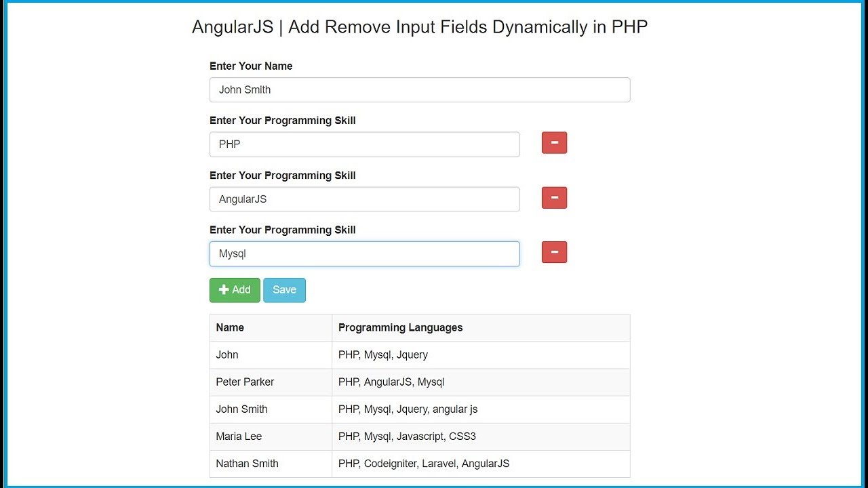
Task: Click the PHP skill input field
Action: [x=364, y=144]
